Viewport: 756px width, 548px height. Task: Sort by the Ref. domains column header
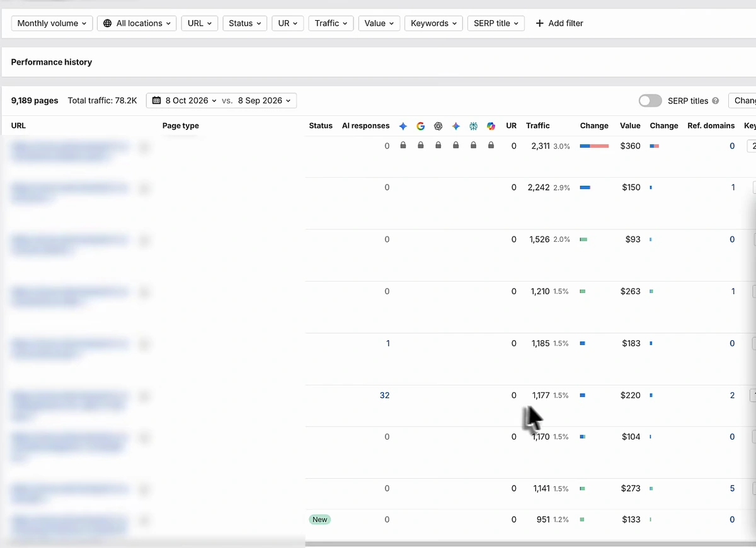pyautogui.click(x=711, y=126)
